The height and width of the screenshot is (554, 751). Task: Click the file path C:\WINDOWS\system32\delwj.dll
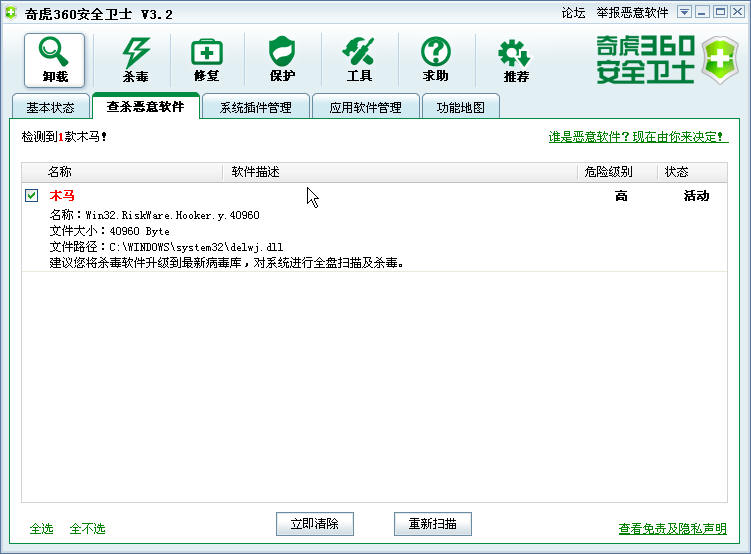[196, 247]
